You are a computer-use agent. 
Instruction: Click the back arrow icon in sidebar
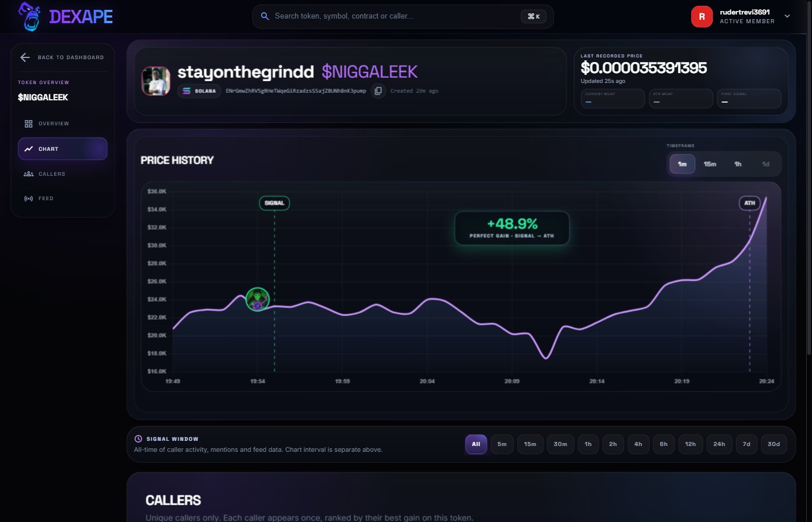click(25, 57)
